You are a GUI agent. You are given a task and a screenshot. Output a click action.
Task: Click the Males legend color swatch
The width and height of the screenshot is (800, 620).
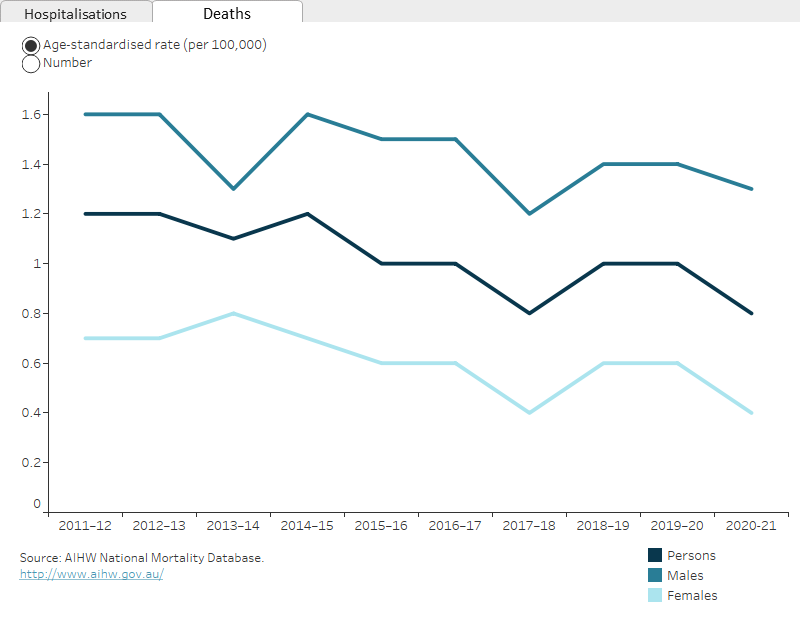click(x=654, y=575)
